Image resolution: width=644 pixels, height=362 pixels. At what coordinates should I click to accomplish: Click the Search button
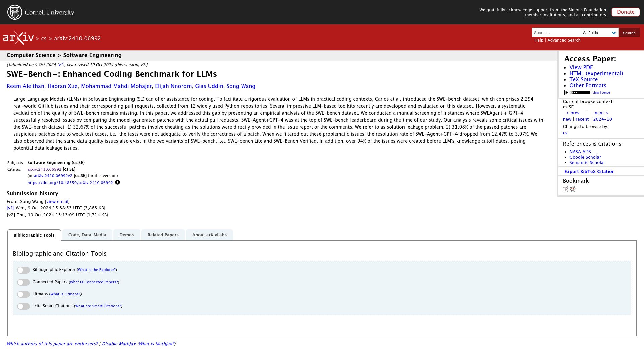coord(629,33)
